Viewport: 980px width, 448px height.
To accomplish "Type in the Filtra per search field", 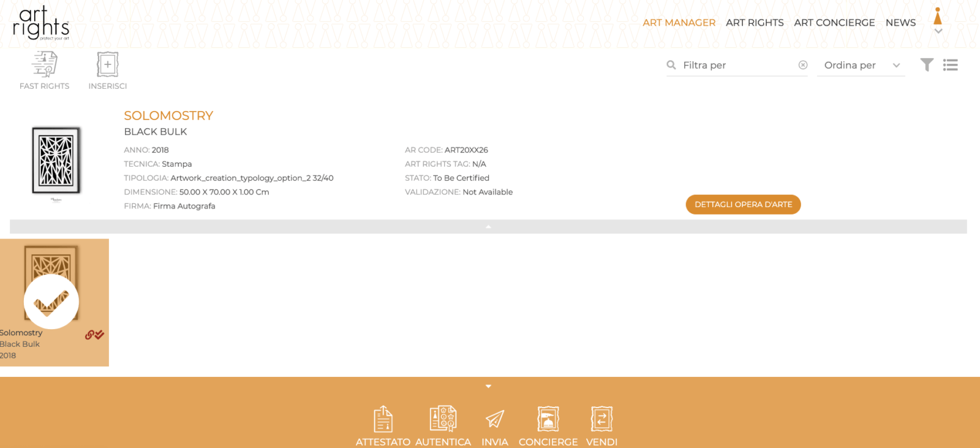I will [738, 65].
